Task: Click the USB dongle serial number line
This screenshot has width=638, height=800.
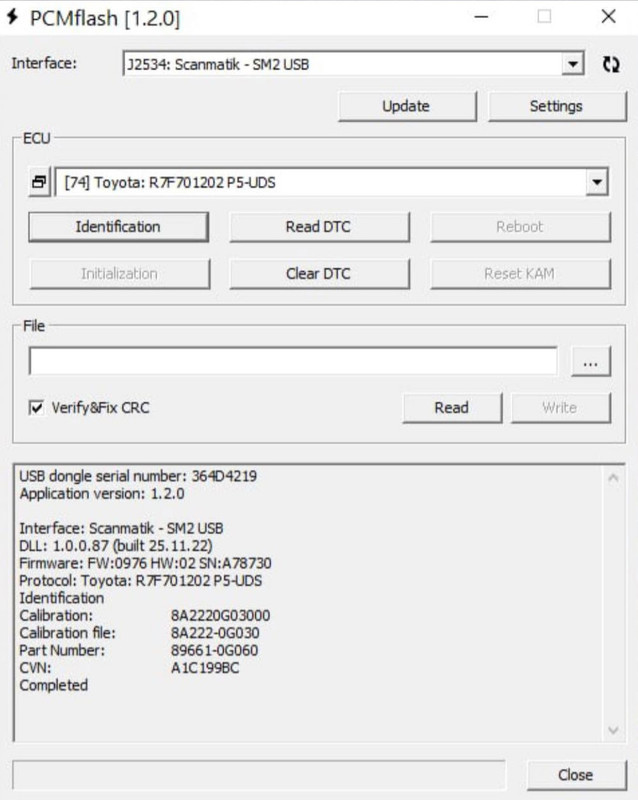Action: point(138,476)
